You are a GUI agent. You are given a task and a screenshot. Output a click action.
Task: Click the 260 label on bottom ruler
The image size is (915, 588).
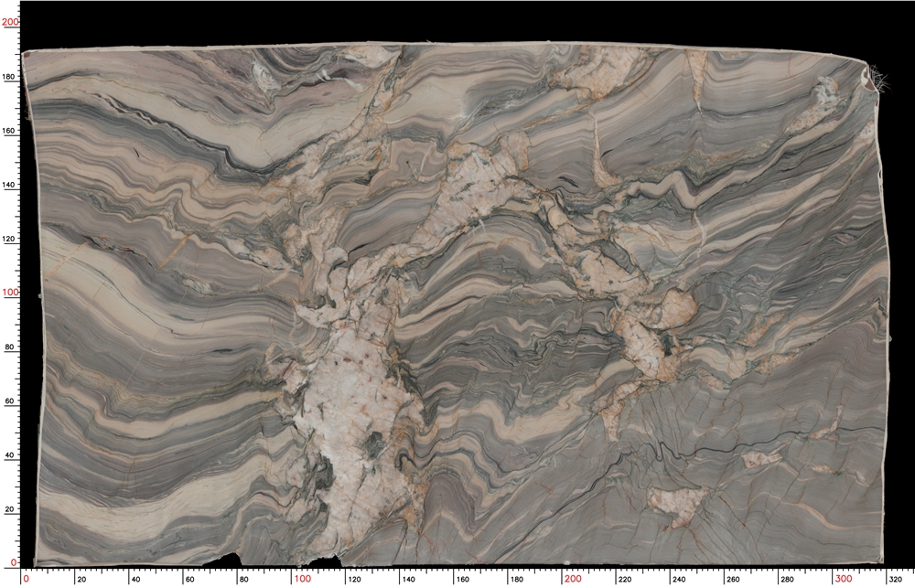click(x=733, y=578)
